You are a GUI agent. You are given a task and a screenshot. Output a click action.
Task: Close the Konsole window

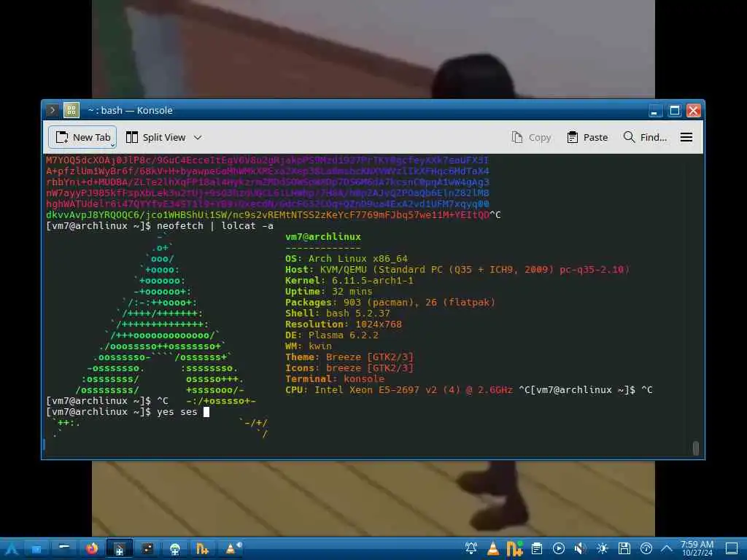[x=693, y=111]
